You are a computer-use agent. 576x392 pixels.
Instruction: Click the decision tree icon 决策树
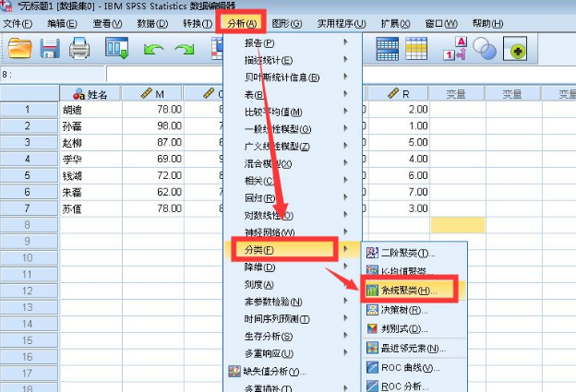pos(372,310)
